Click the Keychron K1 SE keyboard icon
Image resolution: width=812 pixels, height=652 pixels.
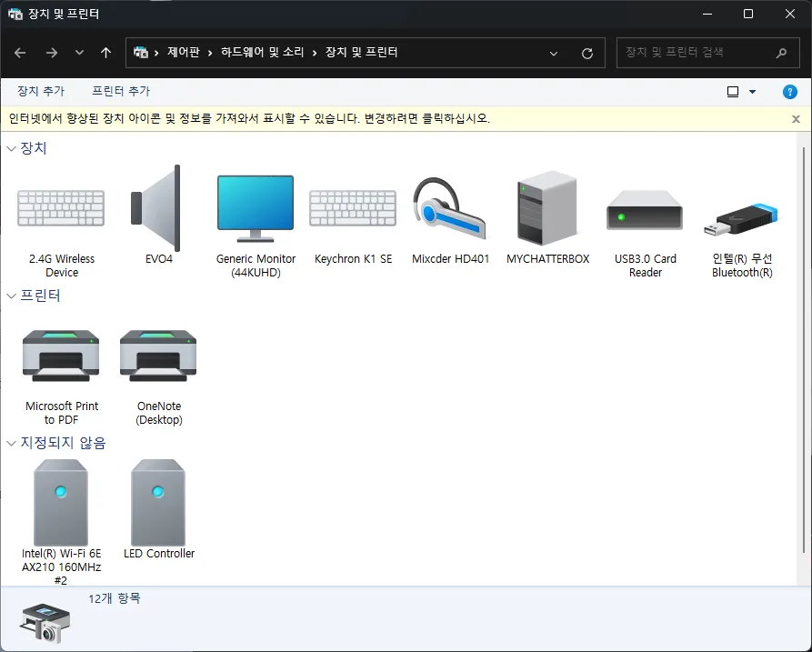(x=353, y=208)
